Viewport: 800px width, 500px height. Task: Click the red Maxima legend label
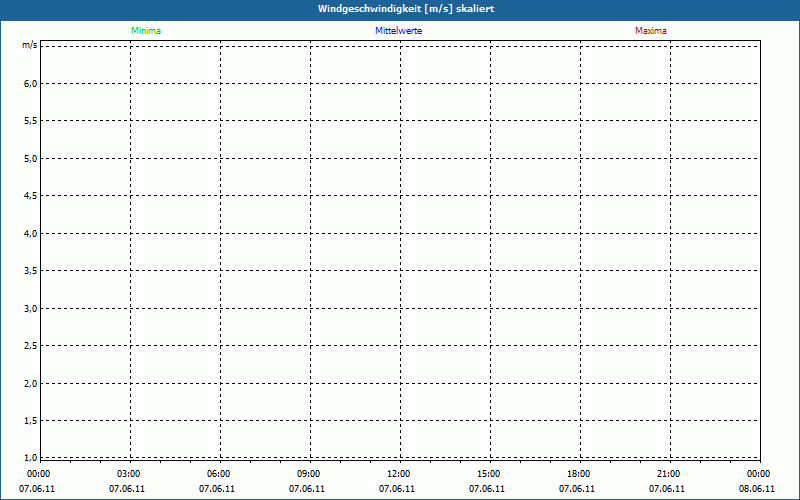651,31
